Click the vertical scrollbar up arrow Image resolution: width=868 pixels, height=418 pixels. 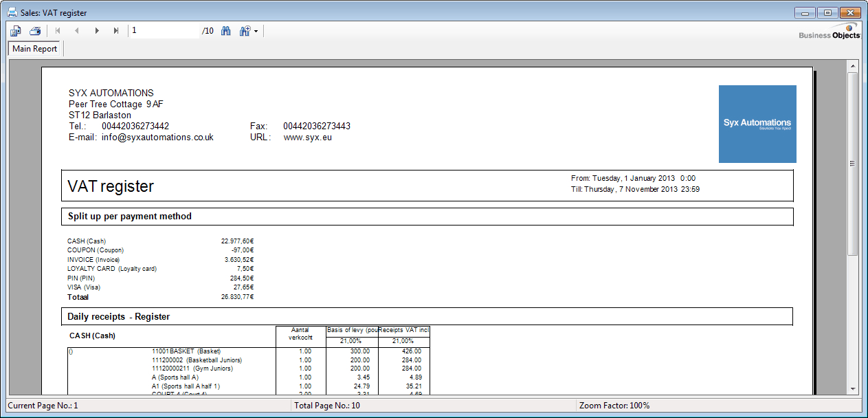[x=852, y=66]
